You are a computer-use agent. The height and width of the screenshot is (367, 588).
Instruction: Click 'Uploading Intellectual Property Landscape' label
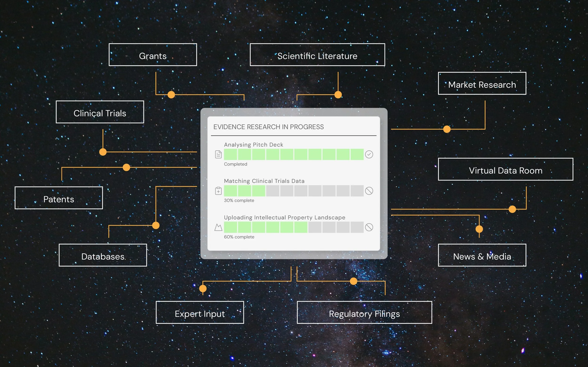(285, 218)
